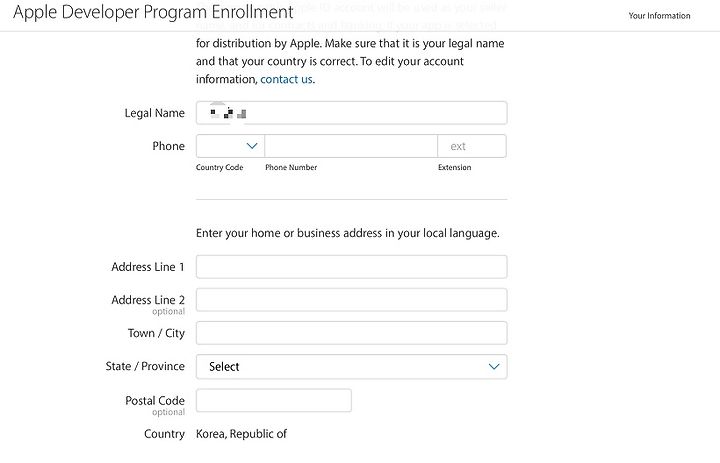
Task: Focus the Town / City field
Action: click(351, 333)
